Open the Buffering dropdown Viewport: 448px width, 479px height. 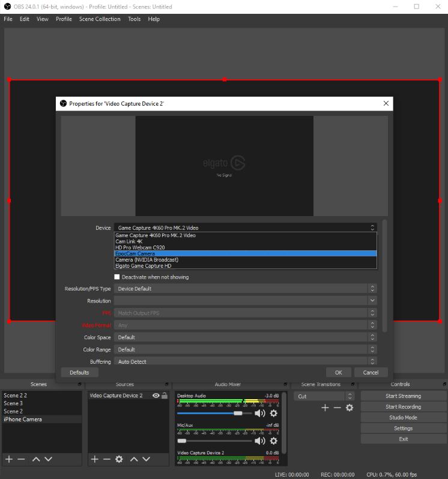click(x=246, y=361)
